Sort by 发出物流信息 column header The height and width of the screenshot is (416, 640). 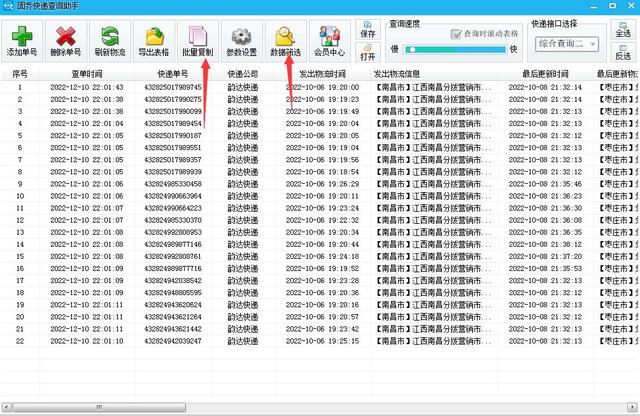click(x=434, y=74)
